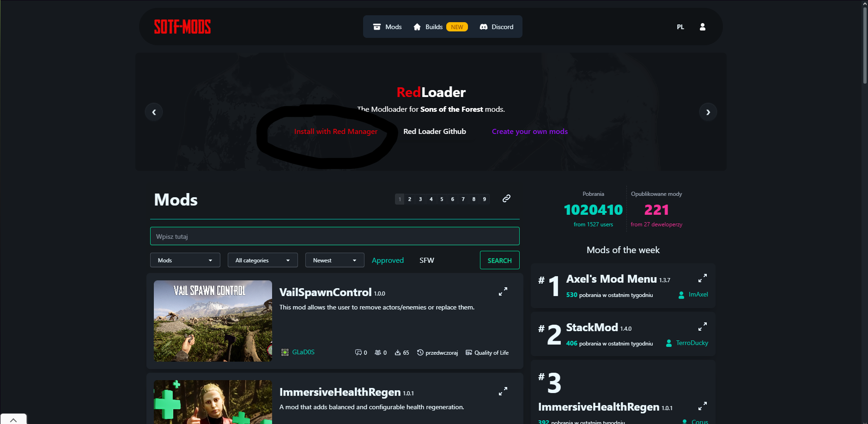Click the clock icon beside przedwczoraj
Image resolution: width=868 pixels, height=424 pixels.
[420, 352]
